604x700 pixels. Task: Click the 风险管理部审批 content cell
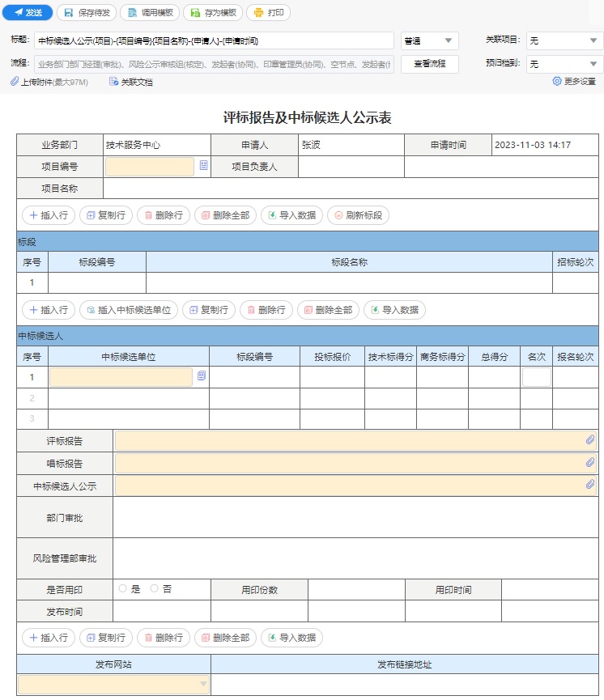355,558
